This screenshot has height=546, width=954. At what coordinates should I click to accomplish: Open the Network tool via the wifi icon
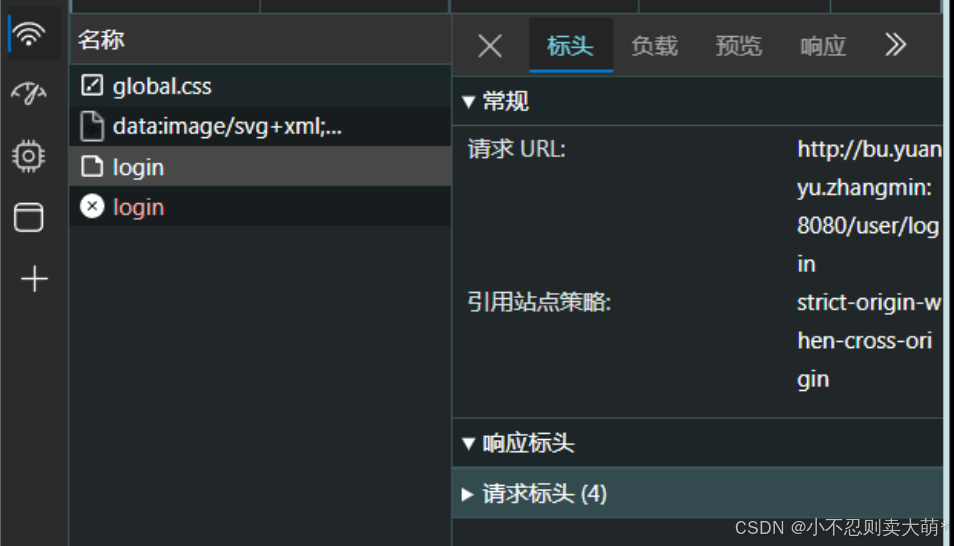click(x=29, y=34)
